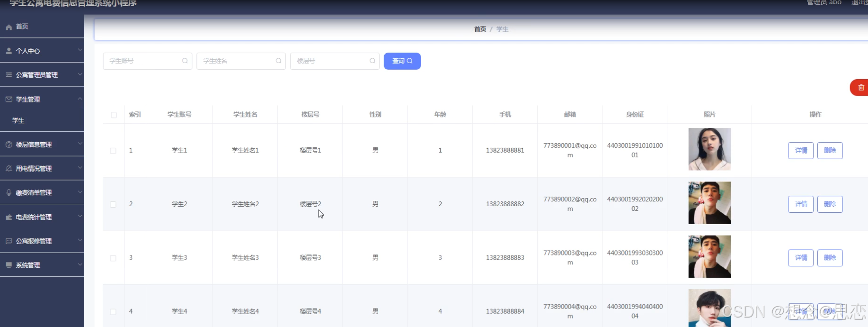Click 删除 button for 学生3
Screen dimensions: 868x327
coord(830,258)
